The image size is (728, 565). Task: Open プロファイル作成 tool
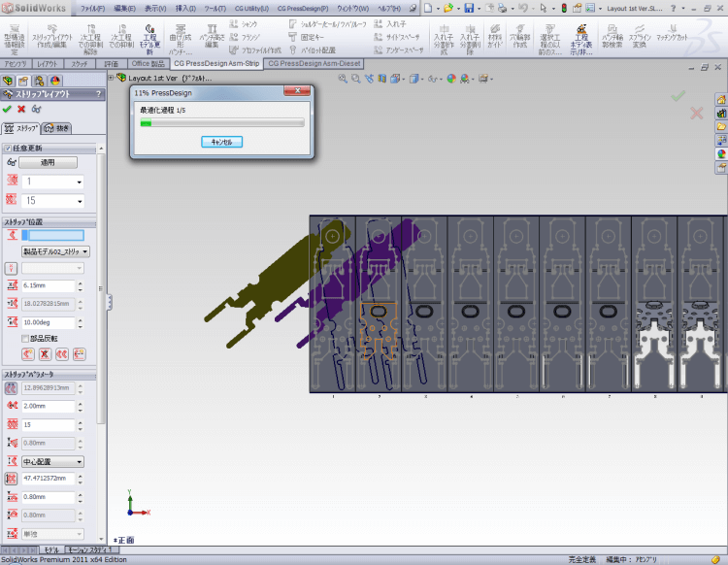[x=256, y=50]
